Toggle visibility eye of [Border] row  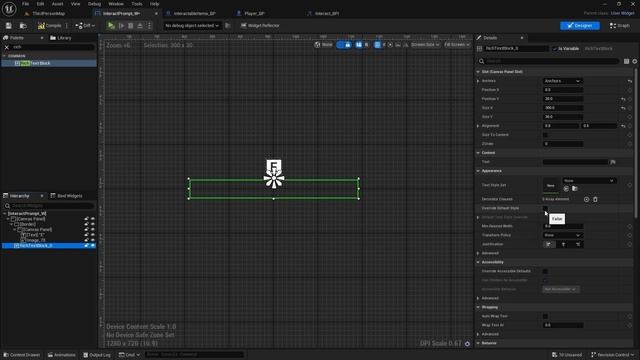(x=93, y=224)
